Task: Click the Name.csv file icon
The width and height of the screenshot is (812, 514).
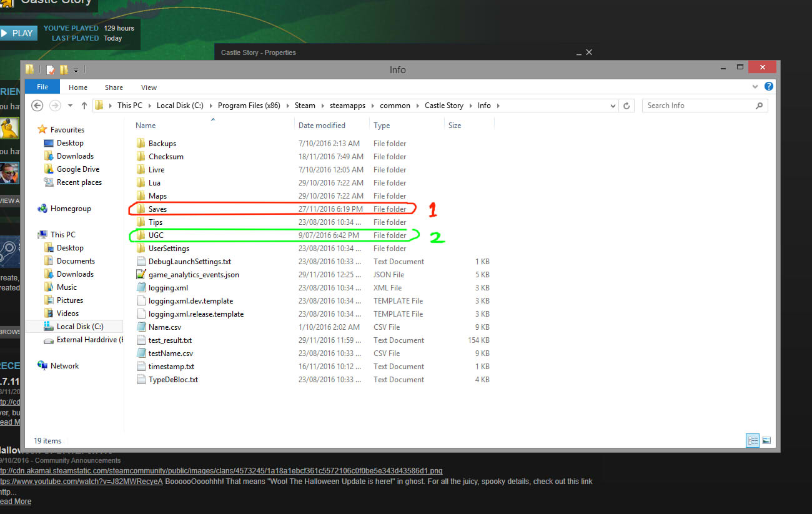Action: (141, 327)
